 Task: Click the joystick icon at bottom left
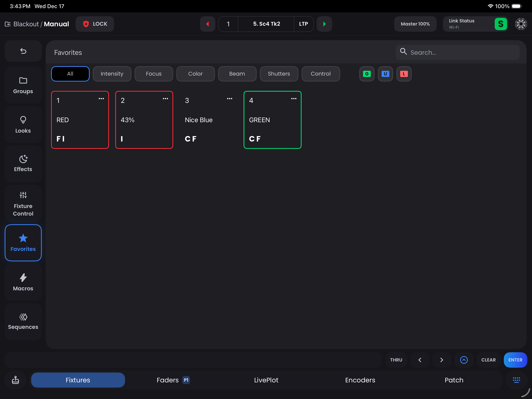pos(15,380)
